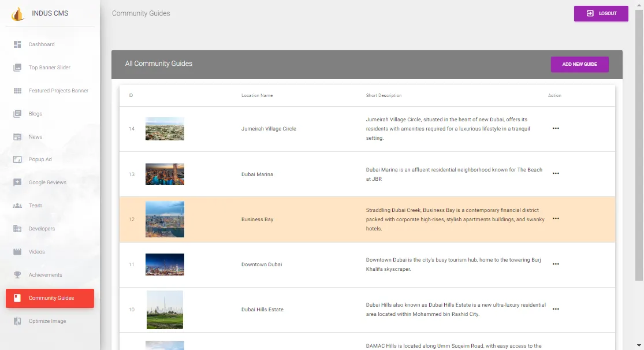
Task: Click the News web page icon
Action: [17, 137]
